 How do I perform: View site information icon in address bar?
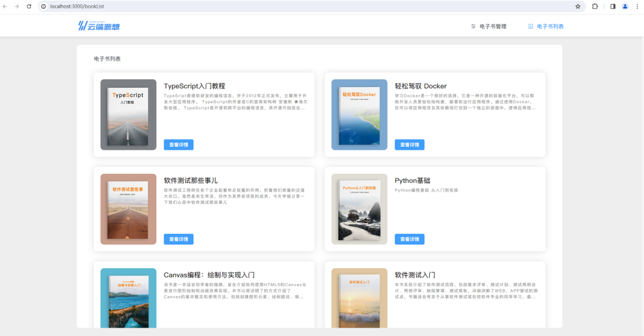coord(44,7)
